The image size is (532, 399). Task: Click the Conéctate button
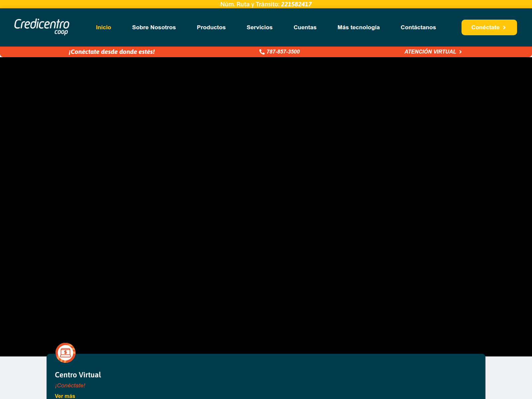click(x=489, y=28)
